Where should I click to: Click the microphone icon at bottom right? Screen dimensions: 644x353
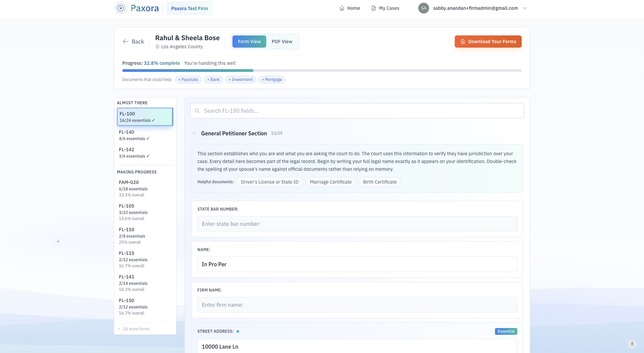[632, 344]
